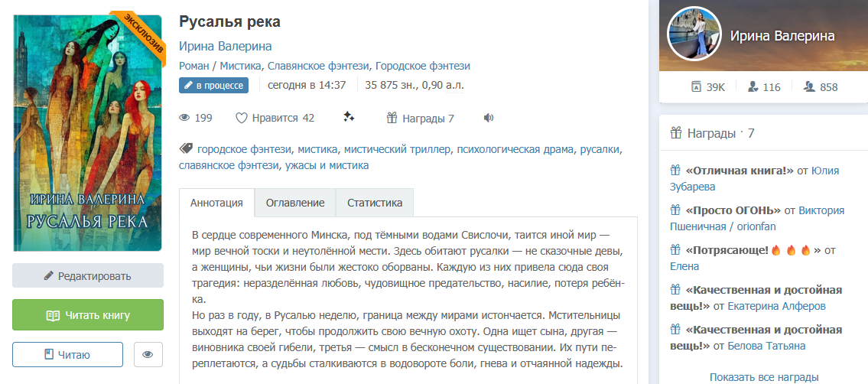868x384 pixels.
Task: Click the Редактировать button
Action: 88,276
